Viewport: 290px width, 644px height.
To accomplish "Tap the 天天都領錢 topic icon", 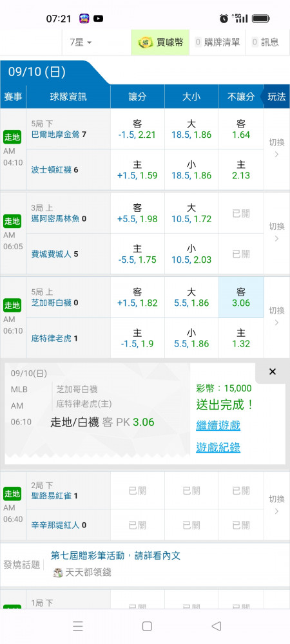I will tap(59, 573).
